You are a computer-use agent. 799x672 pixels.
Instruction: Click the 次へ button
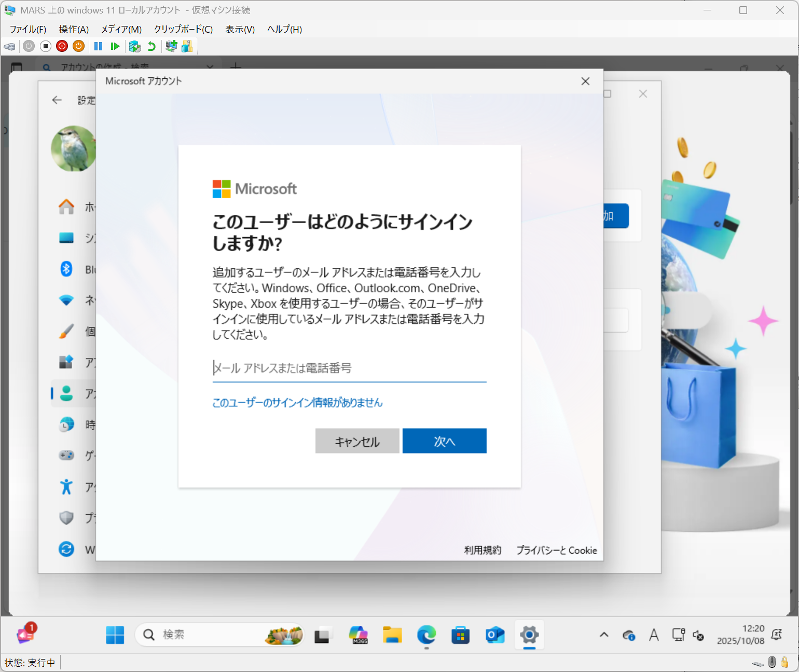(444, 441)
